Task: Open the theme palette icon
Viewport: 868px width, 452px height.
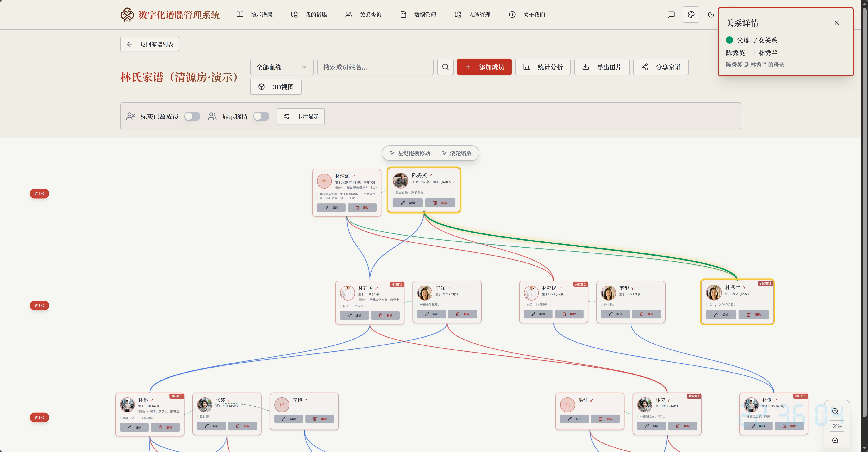Action: pos(691,15)
